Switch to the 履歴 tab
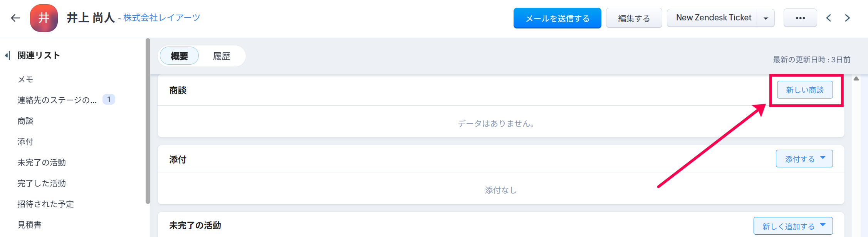 (222, 56)
